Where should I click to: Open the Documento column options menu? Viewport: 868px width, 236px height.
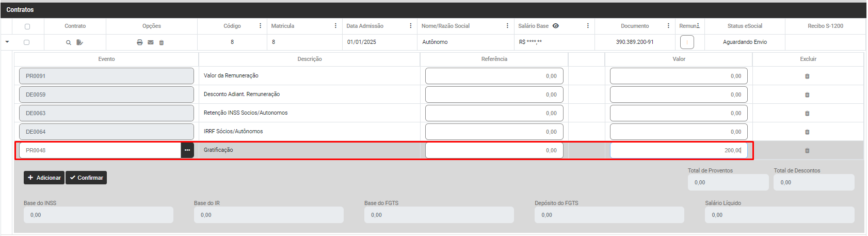click(668, 26)
